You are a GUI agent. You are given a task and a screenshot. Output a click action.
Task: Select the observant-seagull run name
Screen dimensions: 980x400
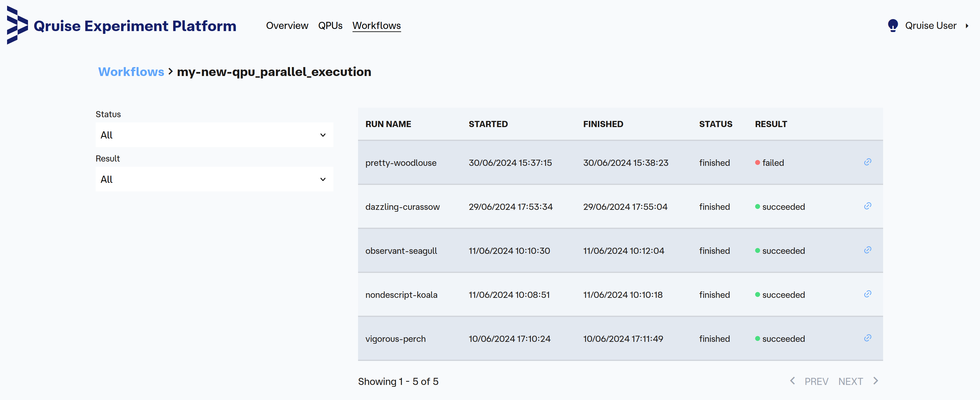[x=401, y=251]
